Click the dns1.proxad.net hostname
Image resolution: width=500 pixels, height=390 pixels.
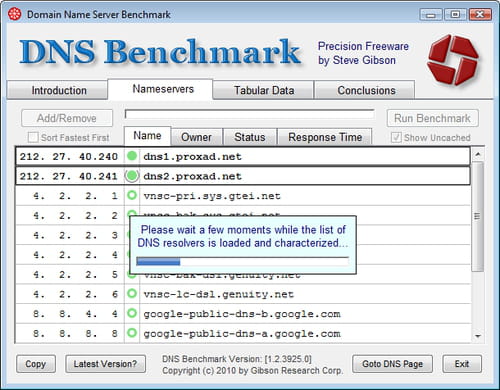tap(192, 157)
